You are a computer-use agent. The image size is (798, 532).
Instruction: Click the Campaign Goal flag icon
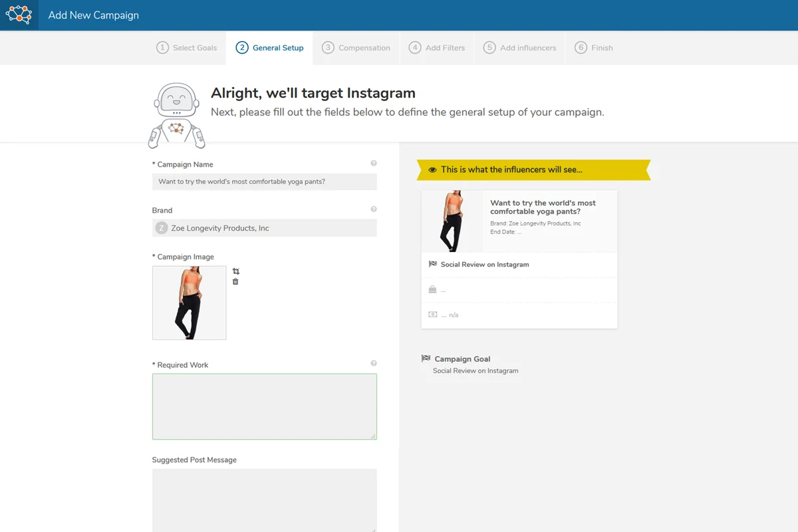[426, 358]
